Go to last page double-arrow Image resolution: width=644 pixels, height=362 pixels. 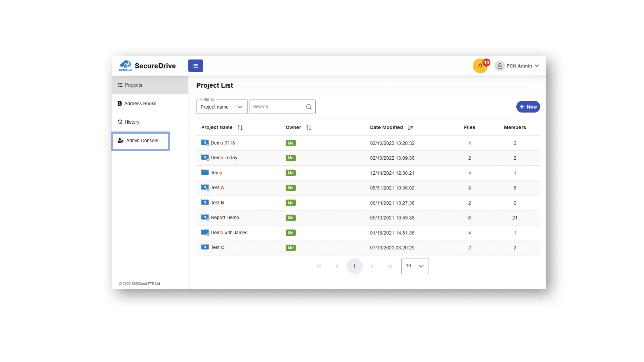390,266
